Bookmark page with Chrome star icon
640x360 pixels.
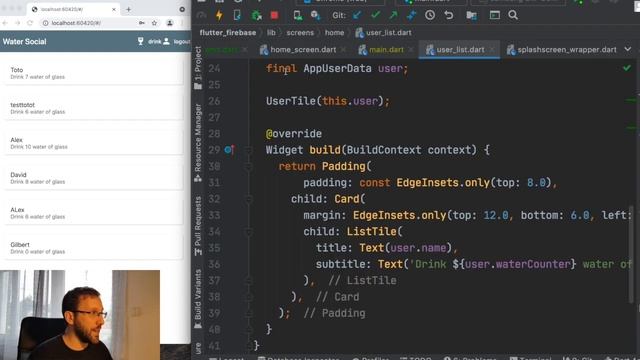pyautogui.click(x=154, y=23)
